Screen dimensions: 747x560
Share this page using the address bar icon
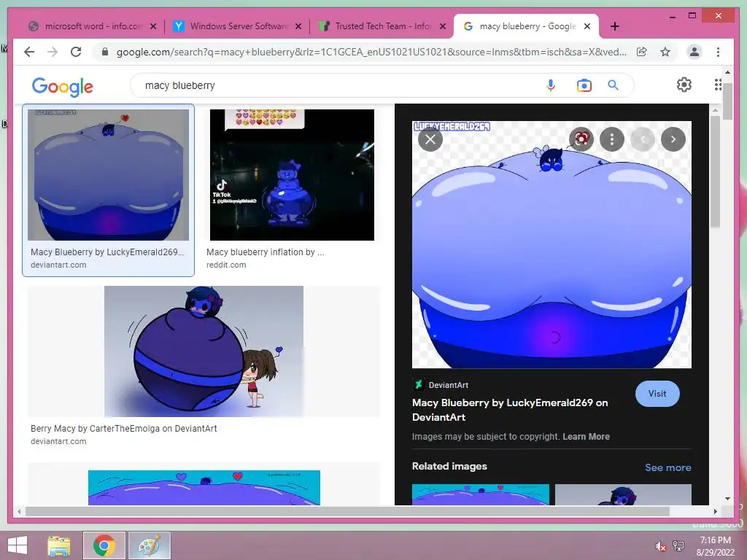tap(642, 52)
